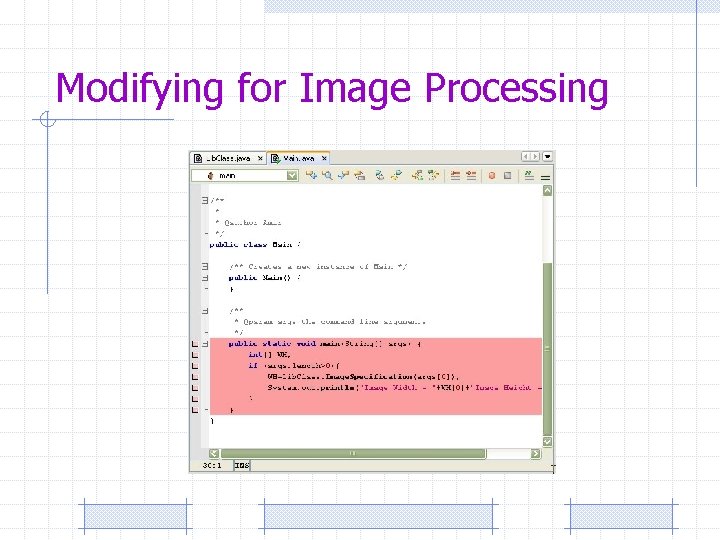Click the 'LibClass.ImageSpecification(args[0])' code line
720x540 pixels.
pyautogui.click(x=363, y=377)
